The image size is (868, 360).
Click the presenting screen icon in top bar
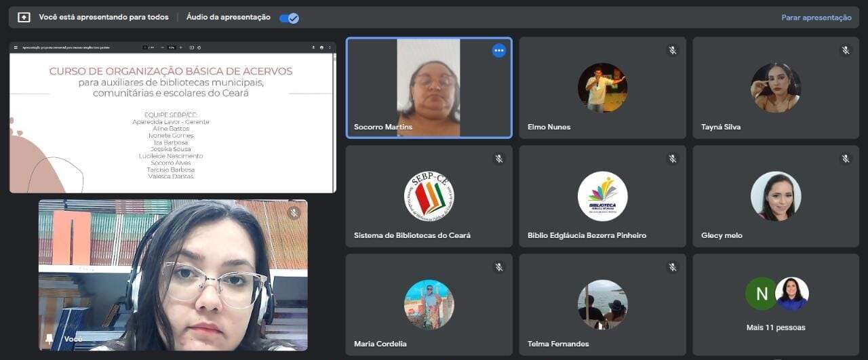pos(24,18)
